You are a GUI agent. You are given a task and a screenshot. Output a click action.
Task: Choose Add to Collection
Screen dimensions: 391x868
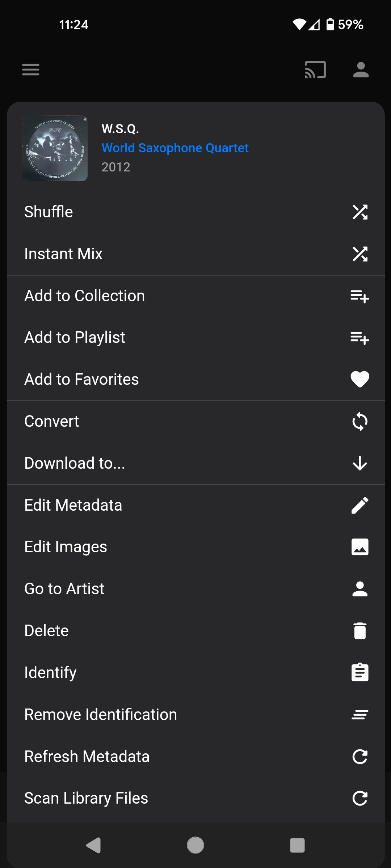coord(84,296)
